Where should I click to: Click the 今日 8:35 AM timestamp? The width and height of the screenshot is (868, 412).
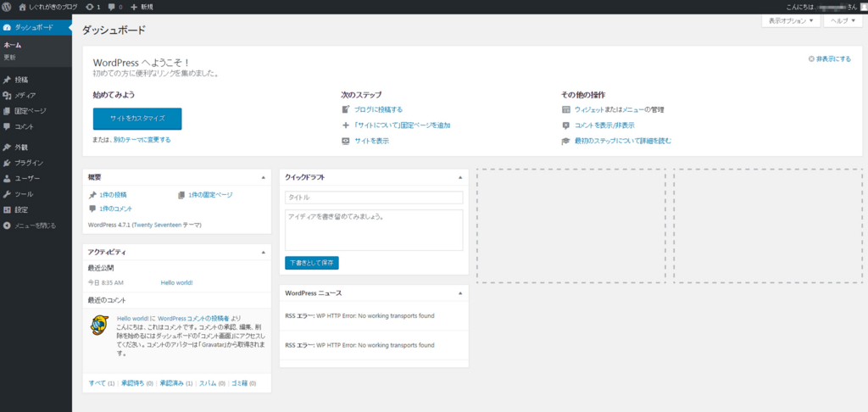[x=106, y=282]
